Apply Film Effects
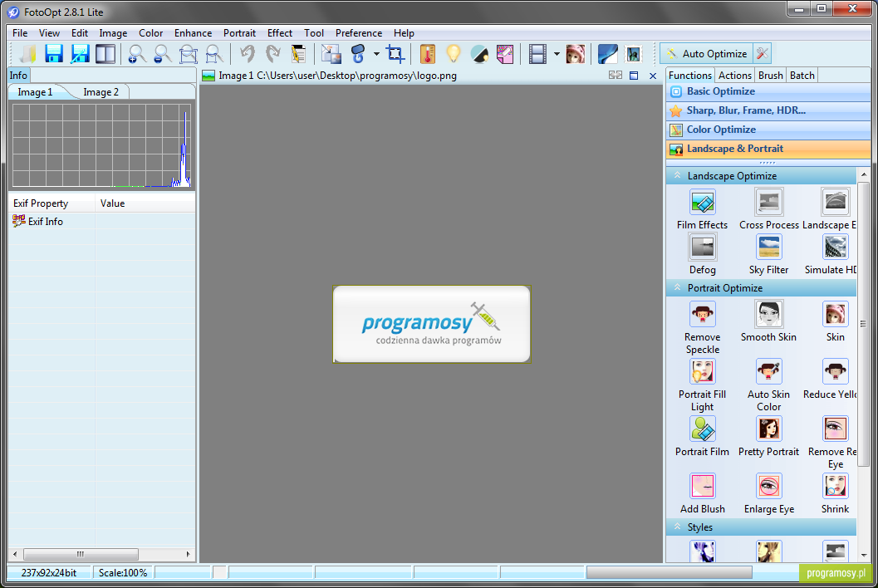 pos(702,210)
